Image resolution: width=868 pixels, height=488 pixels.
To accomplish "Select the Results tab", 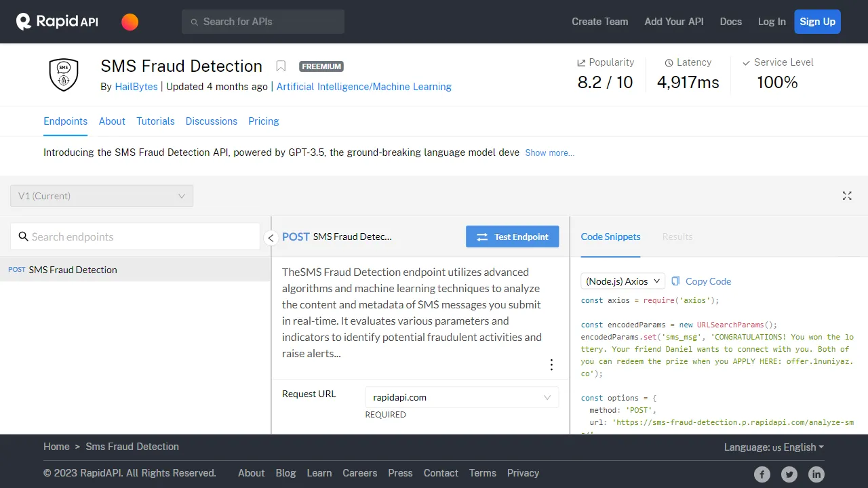I will pyautogui.click(x=677, y=237).
